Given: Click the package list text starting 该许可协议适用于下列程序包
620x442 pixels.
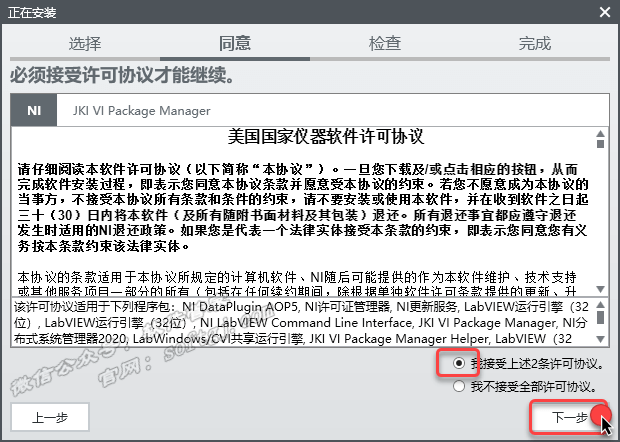Looking at the screenshot, I should point(301,323).
